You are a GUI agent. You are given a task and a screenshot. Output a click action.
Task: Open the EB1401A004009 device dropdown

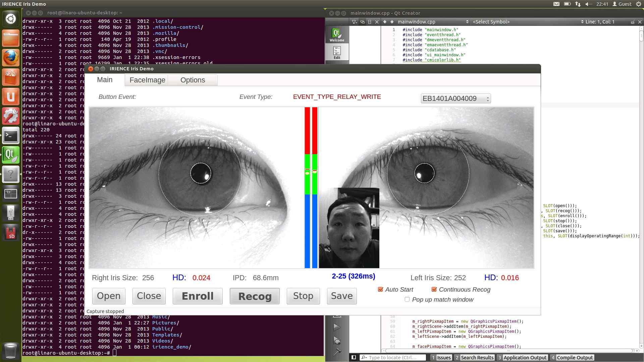pyautogui.click(x=456, y=99)
